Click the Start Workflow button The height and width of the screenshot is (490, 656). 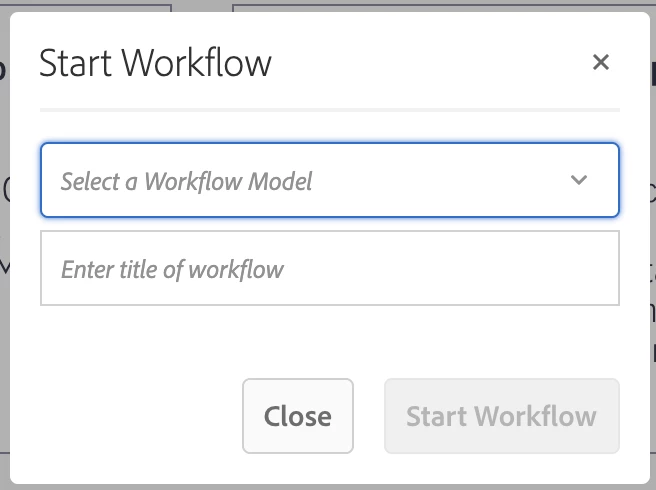pos(501,416)
